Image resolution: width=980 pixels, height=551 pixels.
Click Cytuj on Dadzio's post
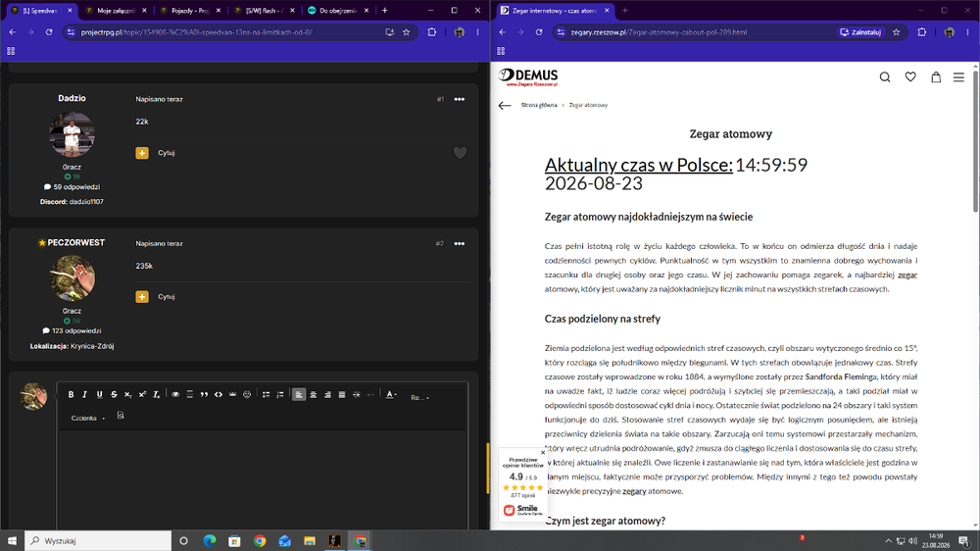(x=167, y=153)
